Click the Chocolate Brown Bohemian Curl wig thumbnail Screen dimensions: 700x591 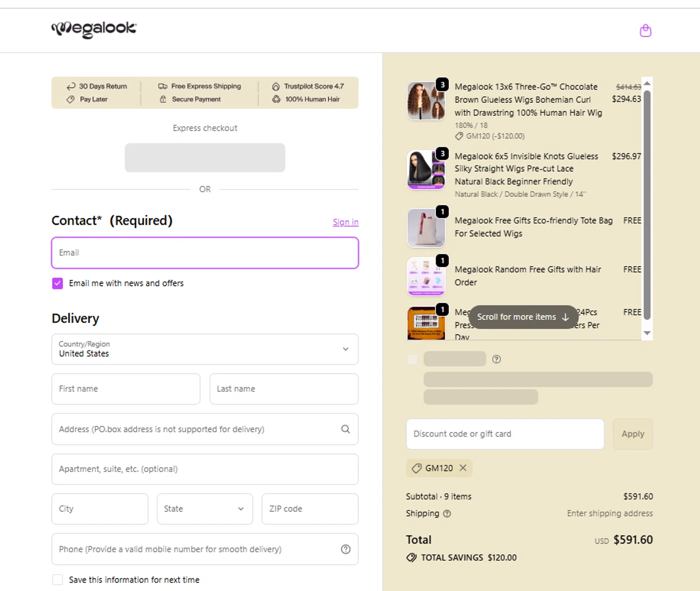[426, 101]
